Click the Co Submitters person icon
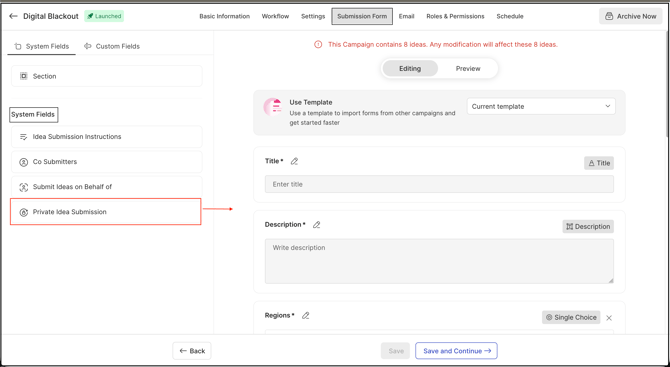Image resolution: width=670 pixels, height=367 pixels. [x=24, y=162]
